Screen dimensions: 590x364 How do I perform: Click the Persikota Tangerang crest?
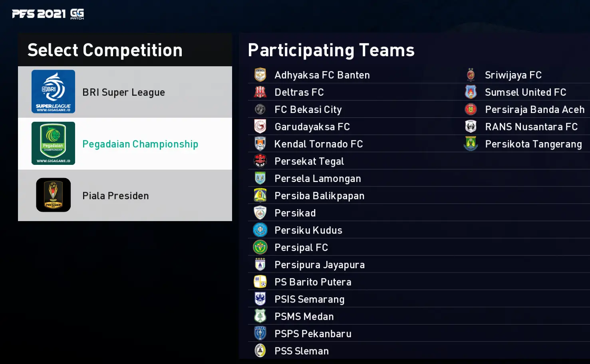(471, 144)
